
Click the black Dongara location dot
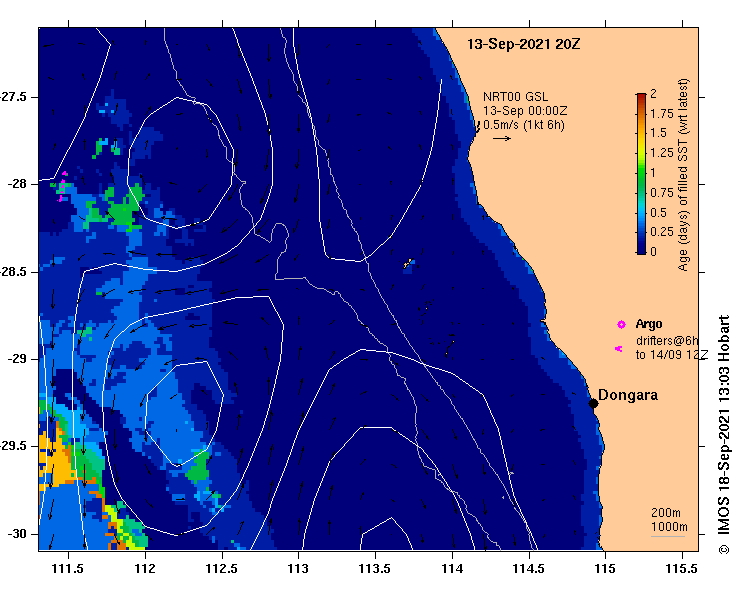(x=593, y=403)
